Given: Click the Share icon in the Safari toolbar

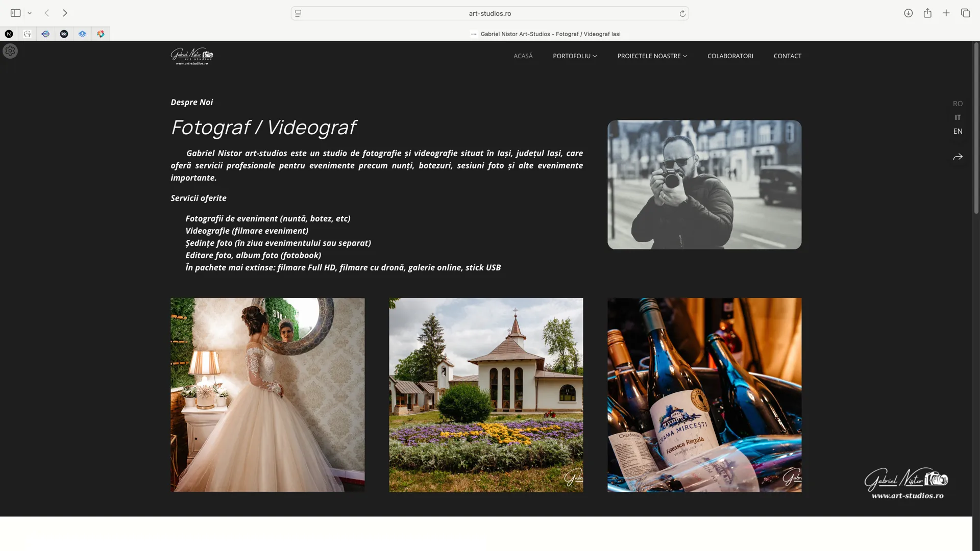Looking at the screenshot, I should pyautogui.click(x=927, y=13).
